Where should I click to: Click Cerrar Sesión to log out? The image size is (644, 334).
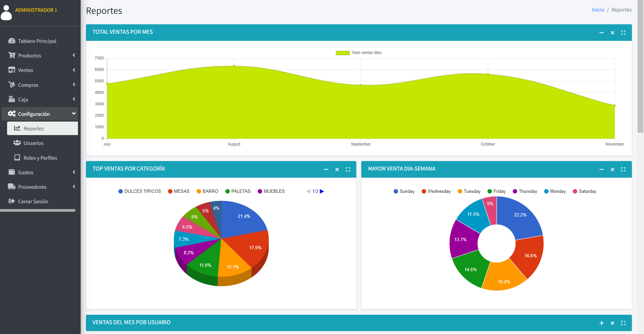[40, 201]
